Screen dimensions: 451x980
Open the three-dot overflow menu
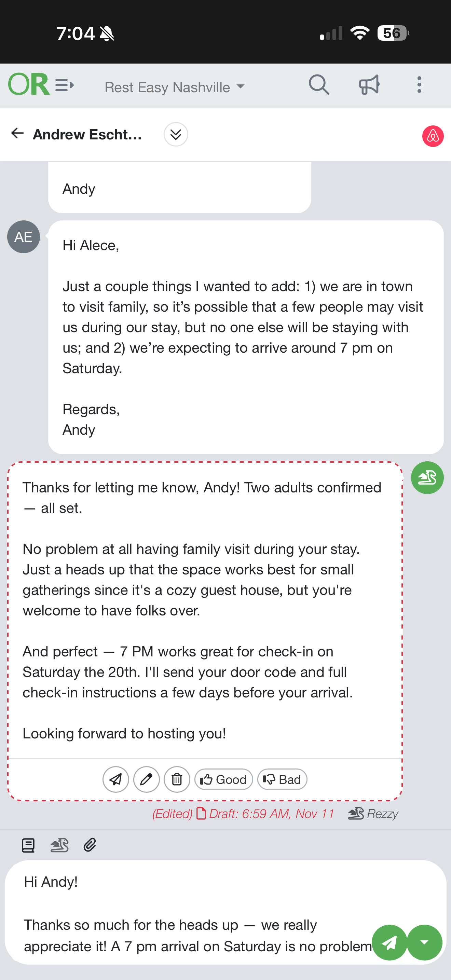[419, 85]
